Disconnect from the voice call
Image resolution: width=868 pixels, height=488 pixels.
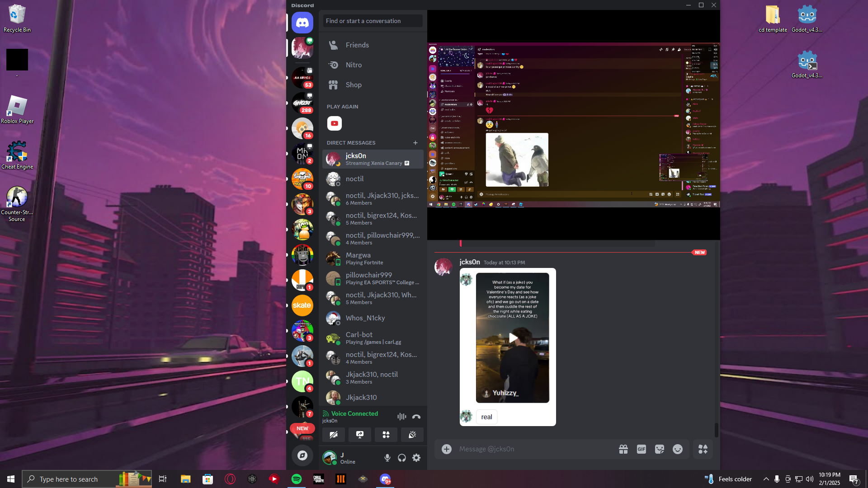[x=416, y=417]
